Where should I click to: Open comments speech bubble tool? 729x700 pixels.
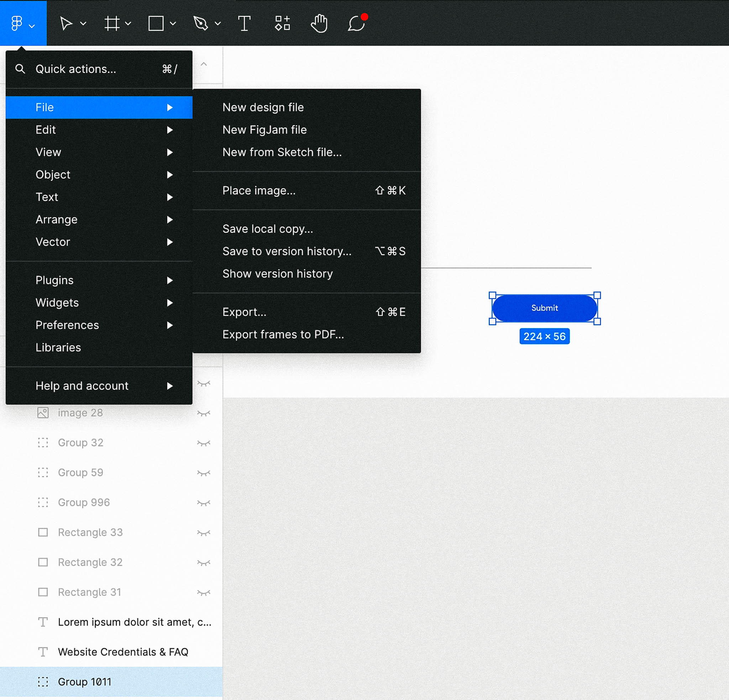pyautogui.click(x=356, y=23)
